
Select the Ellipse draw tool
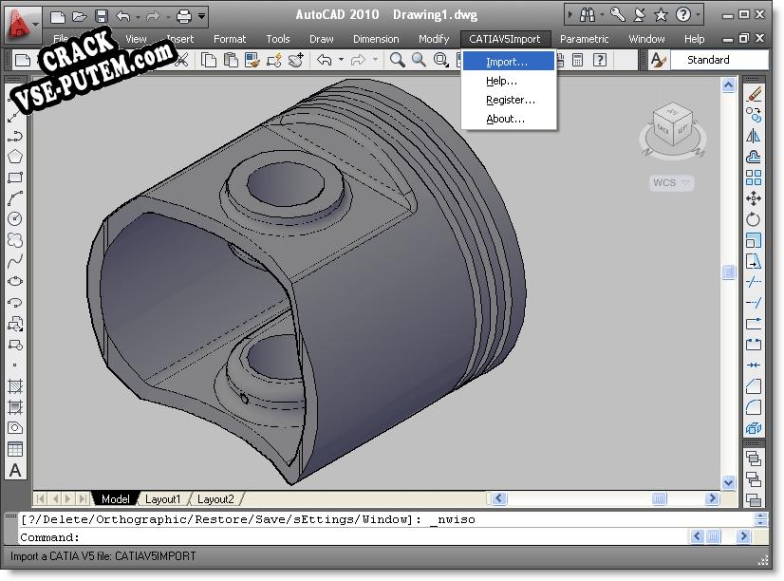(15, 282)
